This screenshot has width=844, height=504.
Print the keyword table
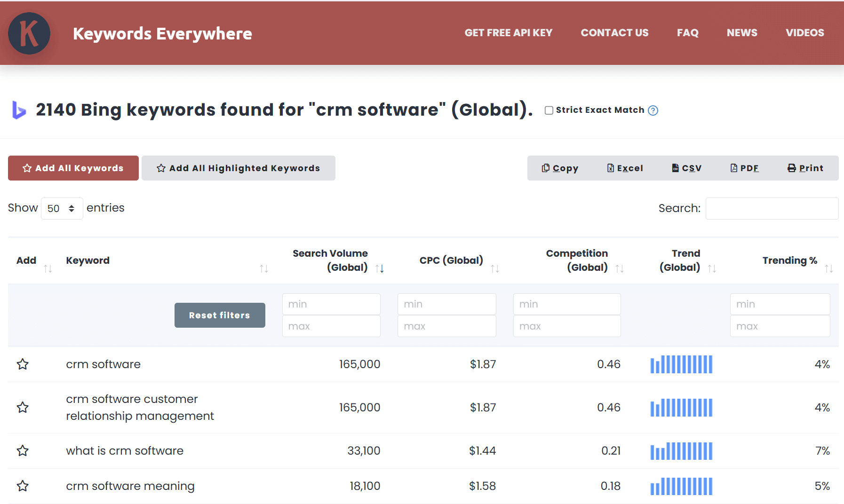click(805, 168)
